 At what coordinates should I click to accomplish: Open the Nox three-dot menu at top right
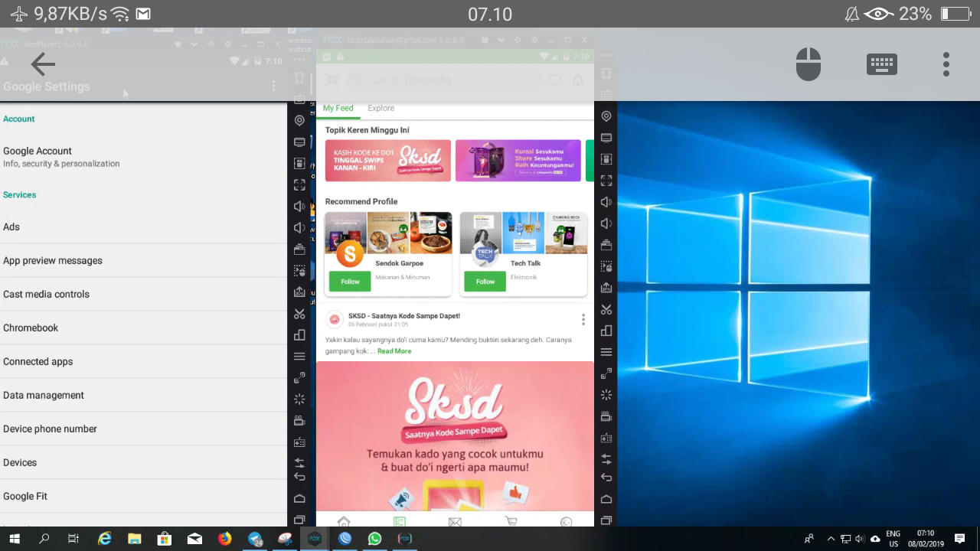[x=946, y=64]
